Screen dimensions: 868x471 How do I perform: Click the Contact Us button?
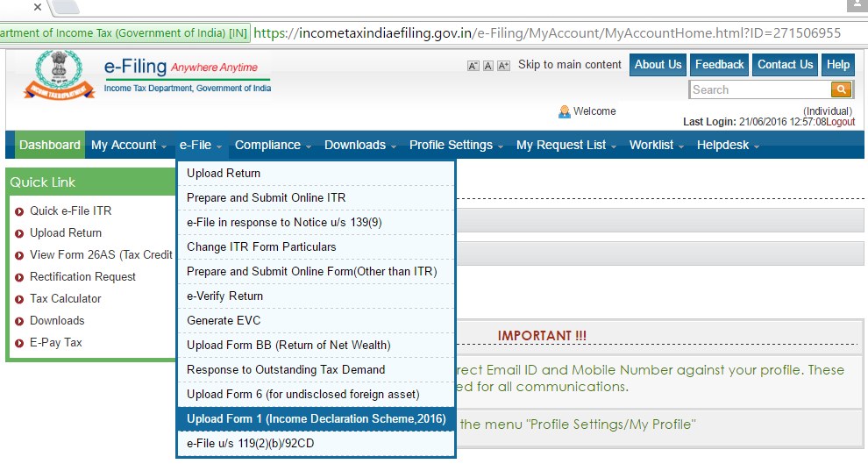click(785, 65)
